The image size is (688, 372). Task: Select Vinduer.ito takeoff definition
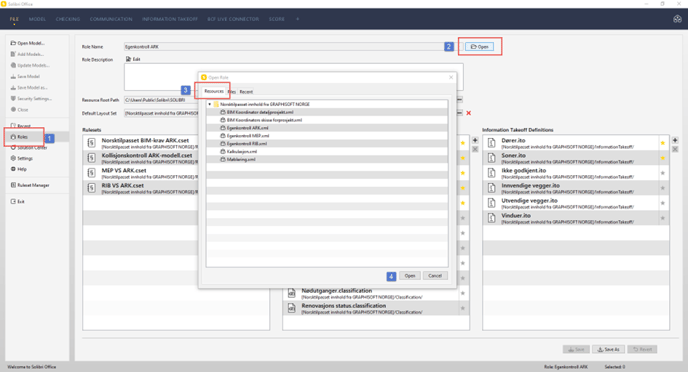tap(570, 218)
